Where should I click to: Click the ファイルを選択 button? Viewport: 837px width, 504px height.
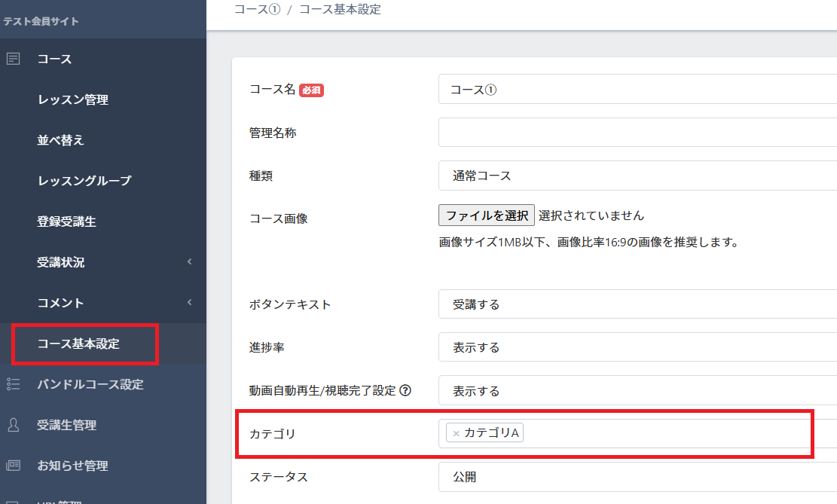[x=487, y=215]
